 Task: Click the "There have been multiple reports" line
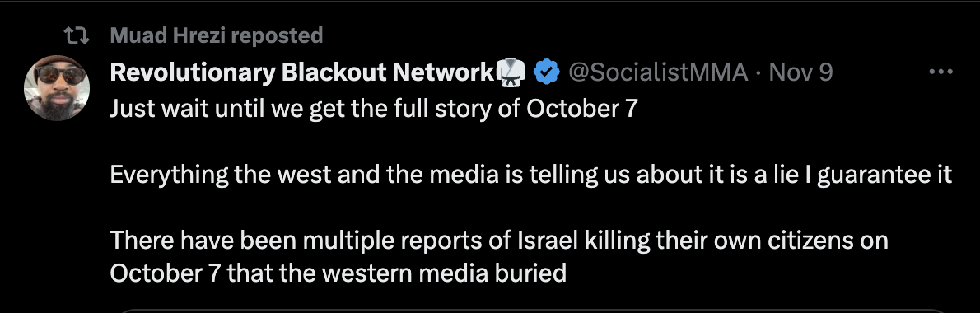click(499, 241)
